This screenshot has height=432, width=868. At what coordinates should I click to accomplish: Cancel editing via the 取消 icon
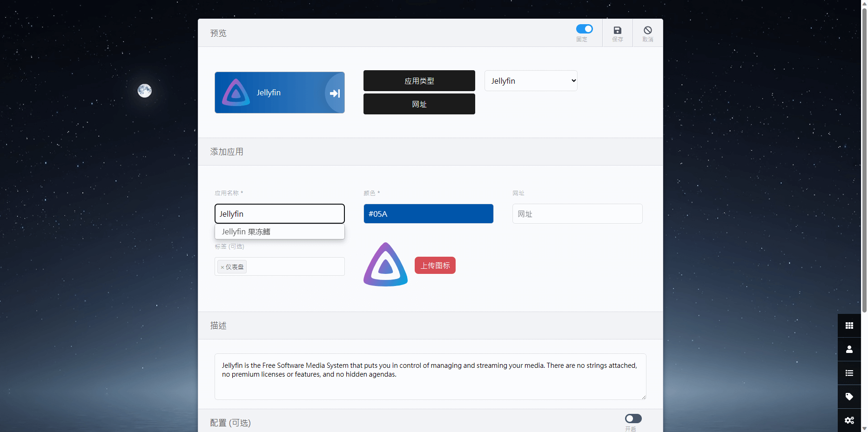[647, 32]
